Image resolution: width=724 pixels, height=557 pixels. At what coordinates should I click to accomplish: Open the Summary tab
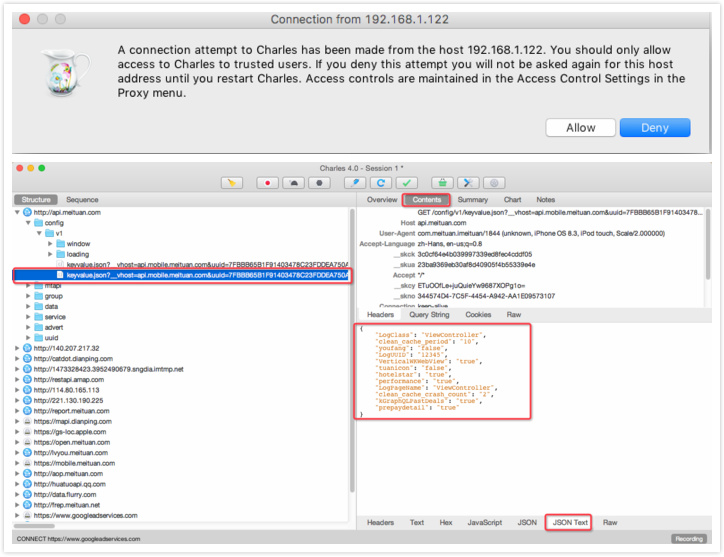click(473, 200)
